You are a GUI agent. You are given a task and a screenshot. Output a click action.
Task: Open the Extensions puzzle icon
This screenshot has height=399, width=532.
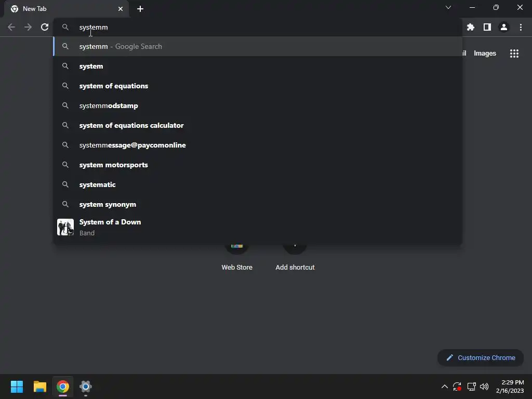(x=471, y=27)
